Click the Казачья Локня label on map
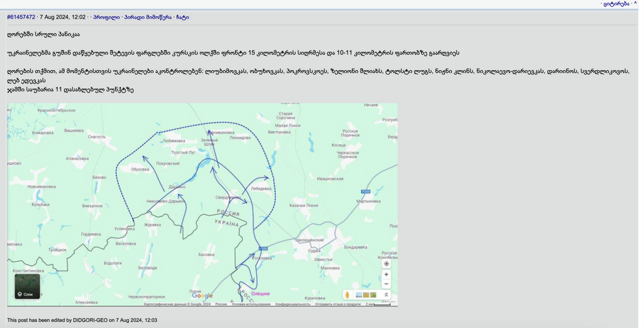The image size is (644, 328). 304,205
